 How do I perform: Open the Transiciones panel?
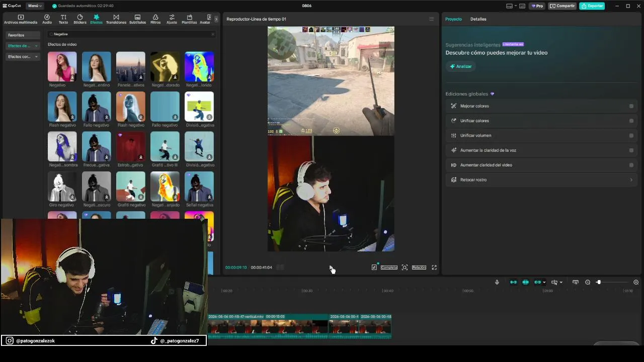click(x=116, y=19)
